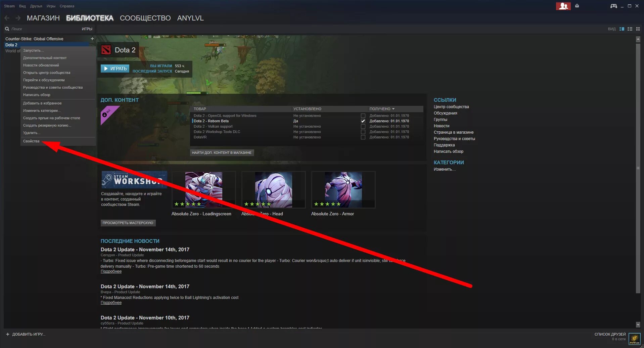Image resolution: width=644 pixels, height=348 pixels.
Task: Open the ANYLVL profile tab
Action: pos(190,18)
